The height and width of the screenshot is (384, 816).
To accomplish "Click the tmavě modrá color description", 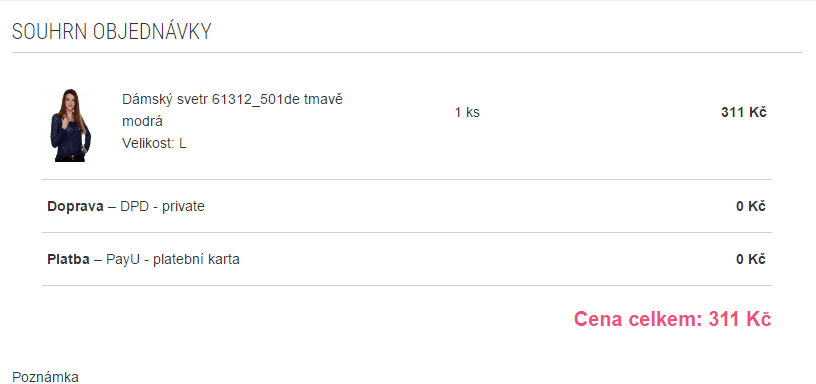I will (233, 110).
